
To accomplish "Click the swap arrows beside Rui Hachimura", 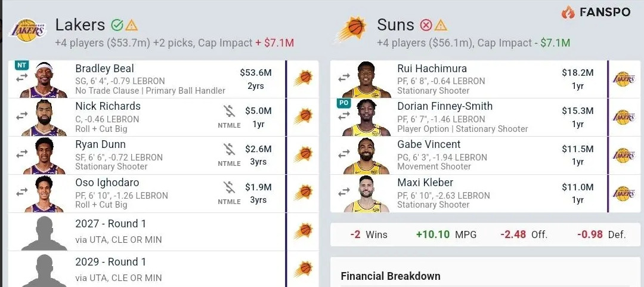I will pyautogui.click(x=344, y=78).
